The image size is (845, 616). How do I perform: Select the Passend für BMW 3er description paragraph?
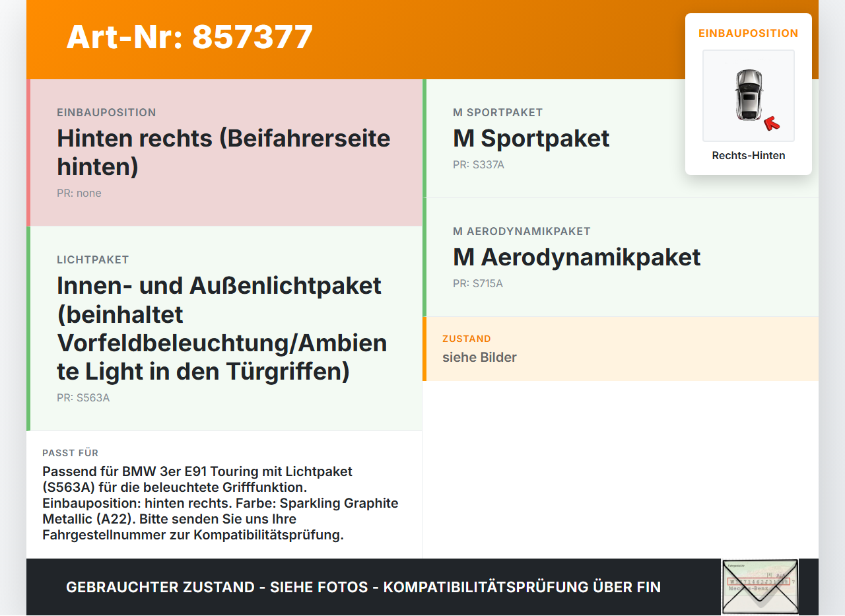220,503
